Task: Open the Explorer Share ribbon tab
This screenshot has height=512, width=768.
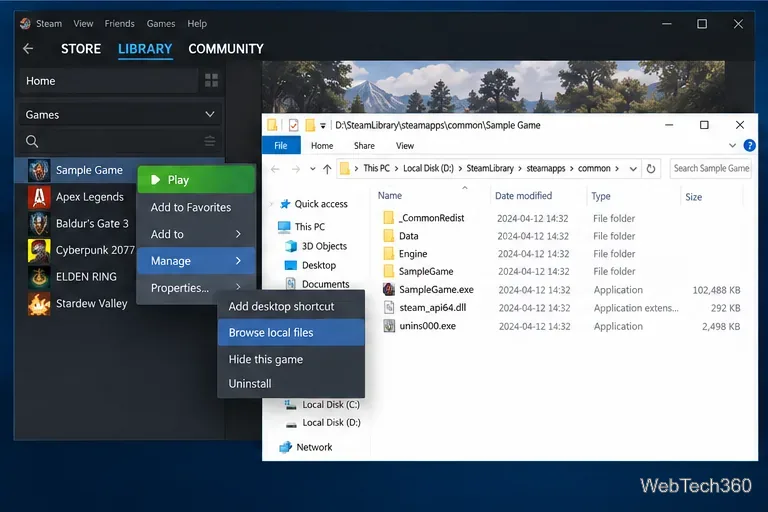Action: 364,146
